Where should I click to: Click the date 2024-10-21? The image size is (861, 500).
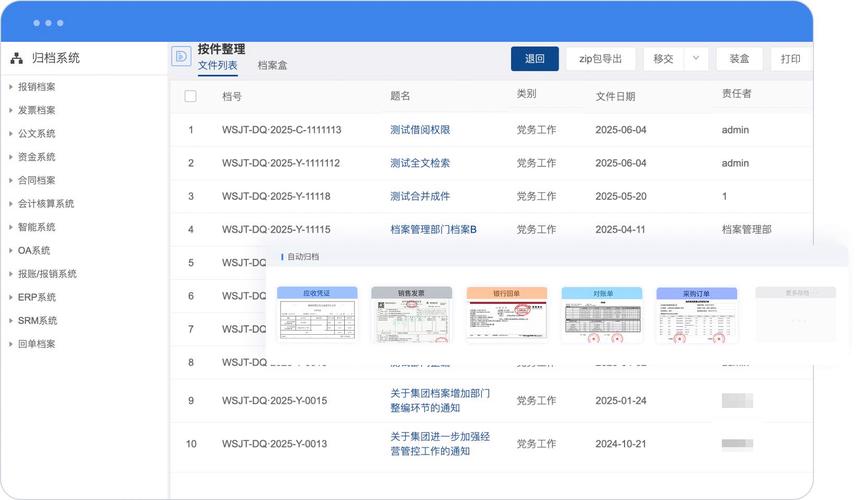[620, 444]
